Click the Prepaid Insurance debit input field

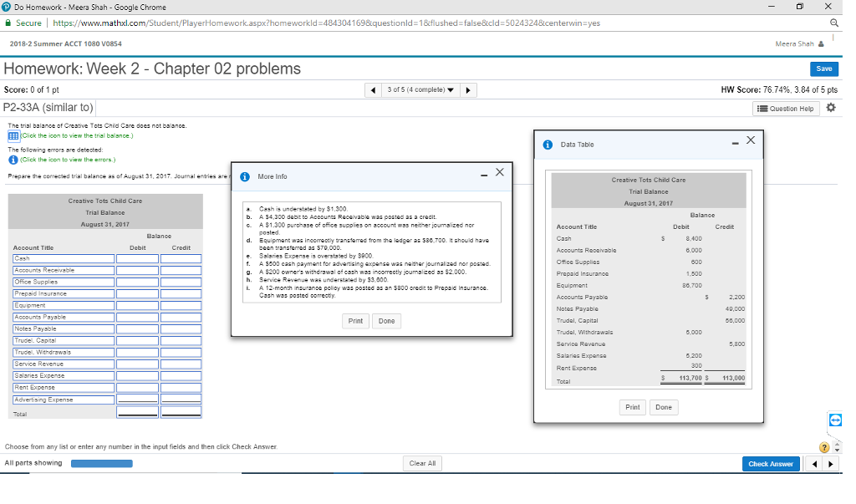tap(137, 293)
